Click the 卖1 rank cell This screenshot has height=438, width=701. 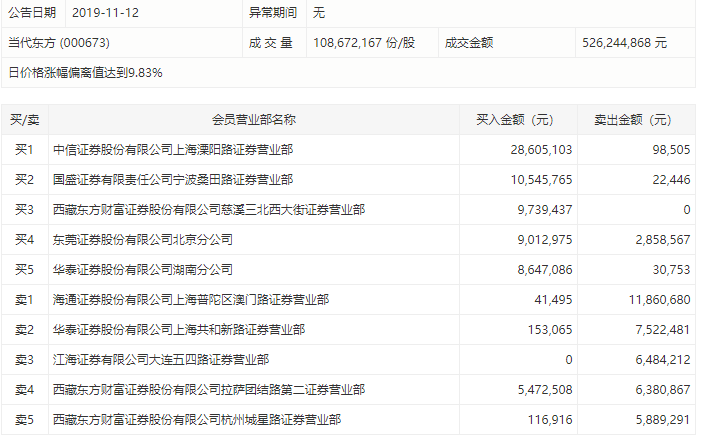coord(24,300)
